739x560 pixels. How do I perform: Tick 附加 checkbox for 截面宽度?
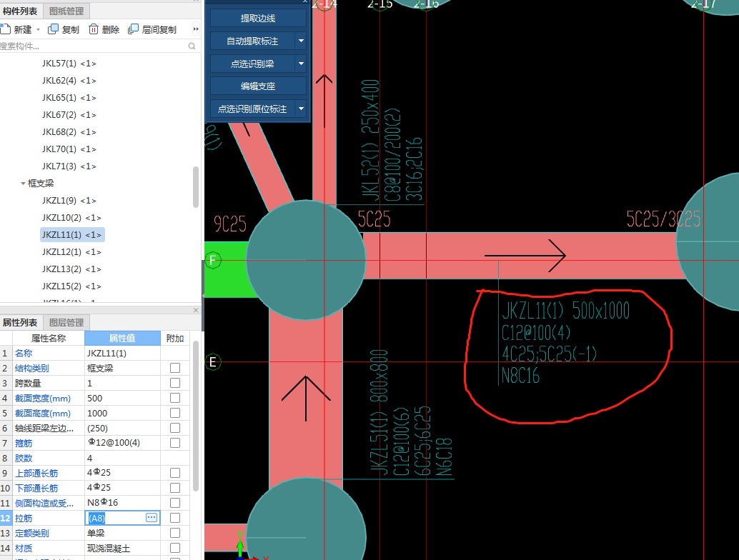(175, 398)
